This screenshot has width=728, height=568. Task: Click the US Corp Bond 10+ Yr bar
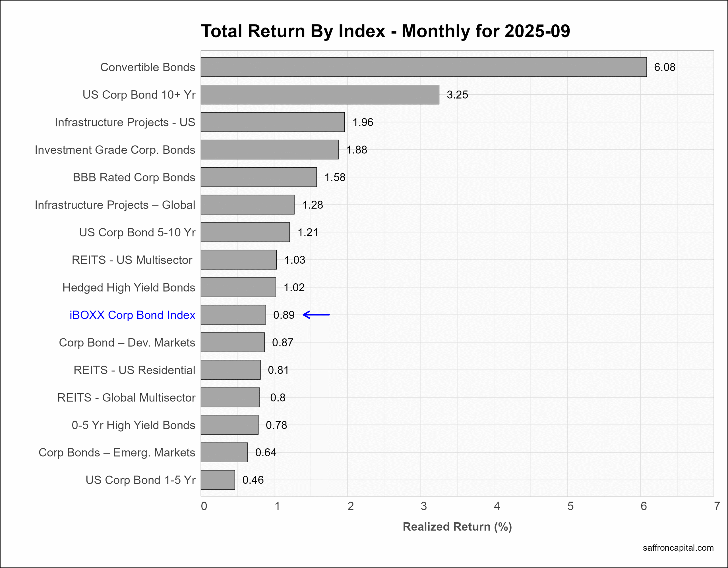click(x=320, y=95)
